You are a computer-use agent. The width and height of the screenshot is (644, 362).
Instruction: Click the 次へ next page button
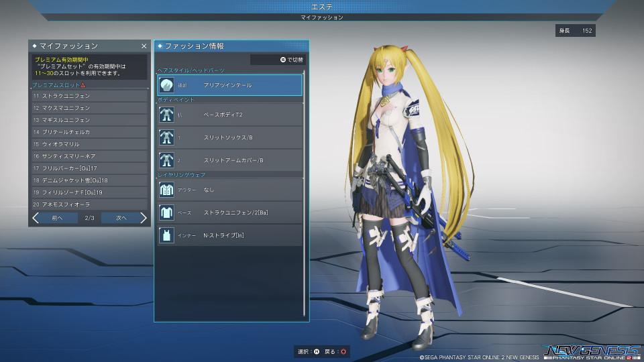(121, 218)
